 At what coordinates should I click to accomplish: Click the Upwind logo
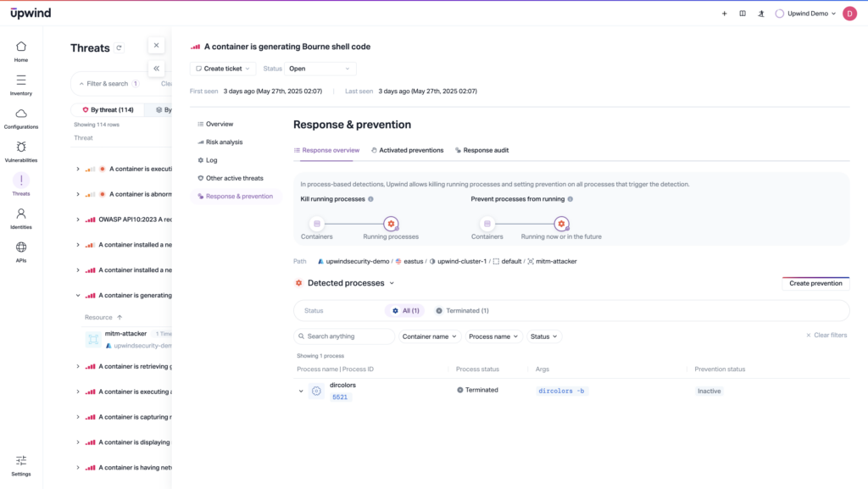pos(31,14)
